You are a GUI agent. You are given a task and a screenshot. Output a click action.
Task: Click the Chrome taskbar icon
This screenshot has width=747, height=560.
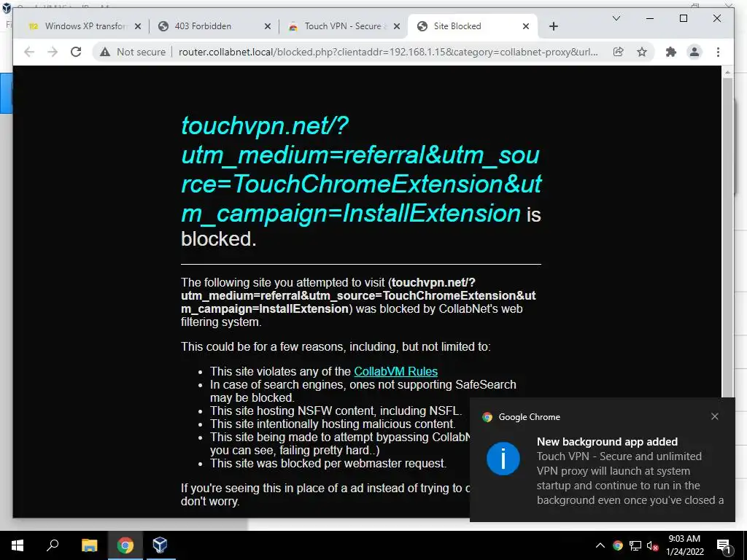point(125,545)
